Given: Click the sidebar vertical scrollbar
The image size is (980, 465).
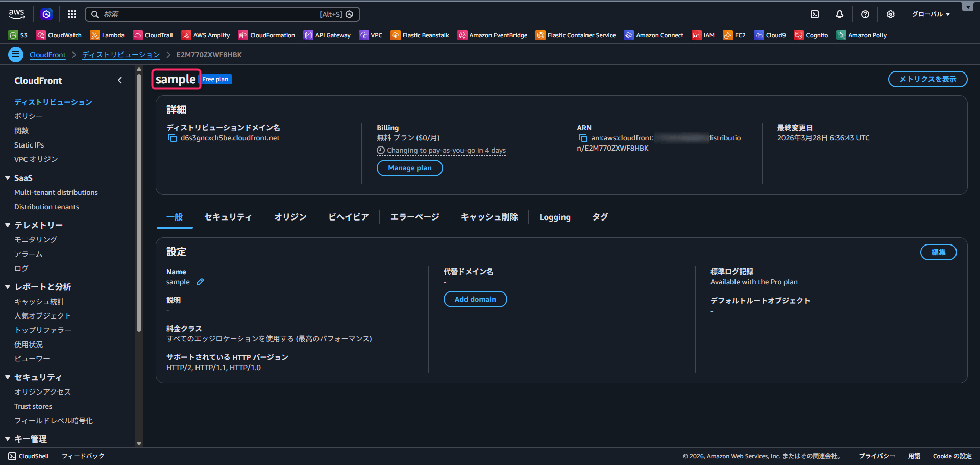Looking at the screenshot, I should [139, 204].
